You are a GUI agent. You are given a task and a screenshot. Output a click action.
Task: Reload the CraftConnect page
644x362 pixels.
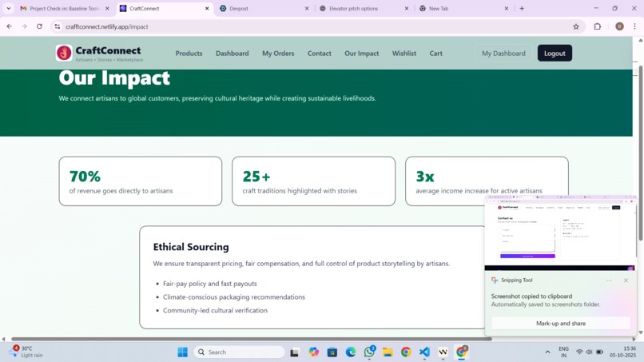point(39,26)
